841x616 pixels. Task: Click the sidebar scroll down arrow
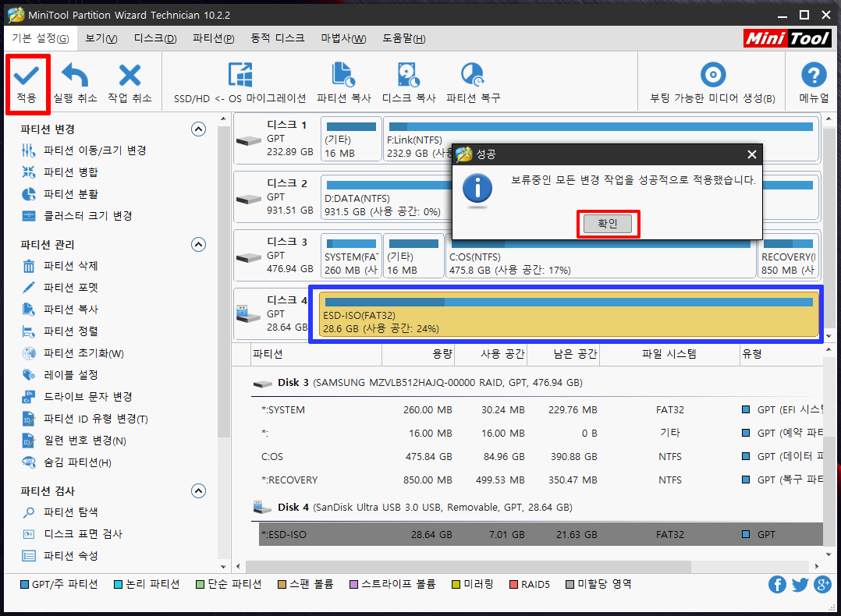click(223, 566)
